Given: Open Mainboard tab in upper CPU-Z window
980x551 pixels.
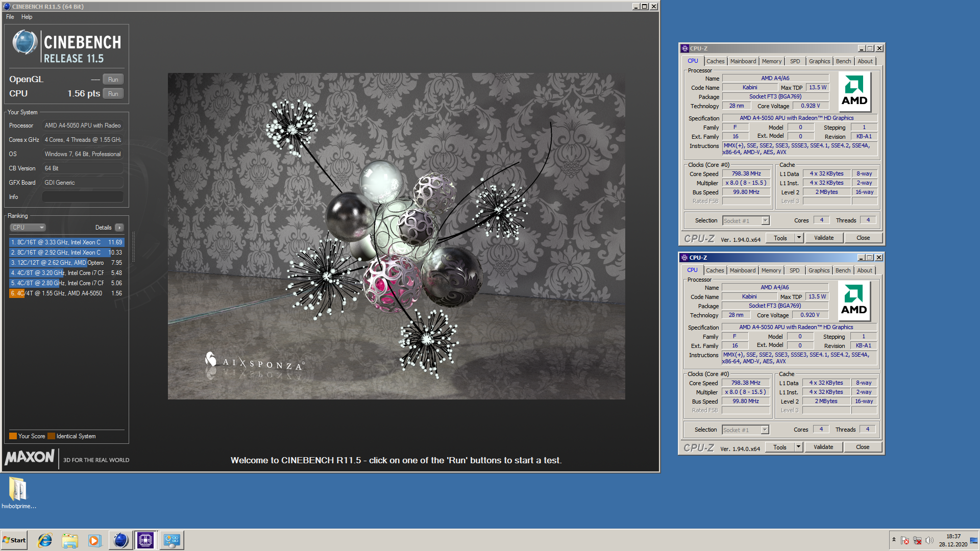Looking at the screenshot, I should 743,61.
